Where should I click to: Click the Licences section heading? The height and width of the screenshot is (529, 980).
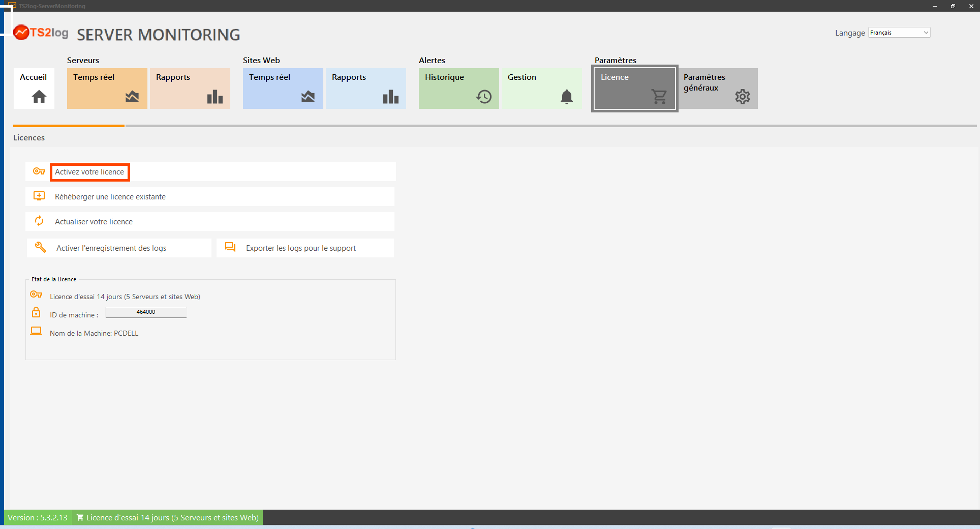pos(29,138)
